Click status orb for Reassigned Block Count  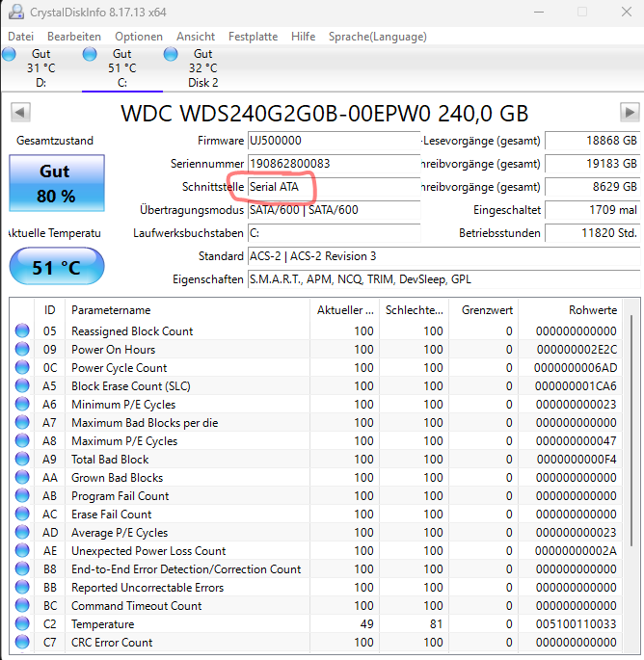click(22, 330)
